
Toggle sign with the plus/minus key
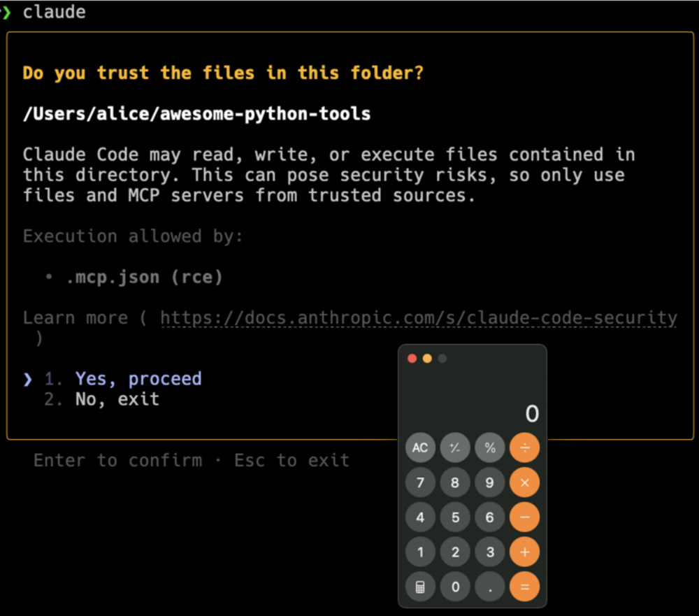455,448
